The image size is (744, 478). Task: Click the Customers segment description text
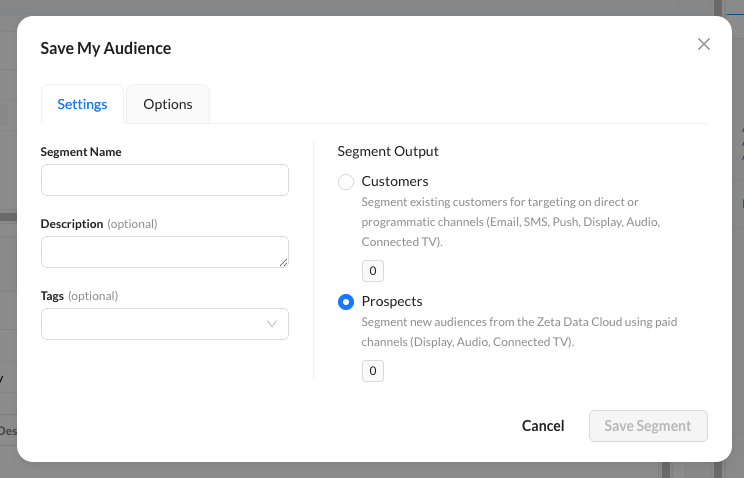coord(510,222)
